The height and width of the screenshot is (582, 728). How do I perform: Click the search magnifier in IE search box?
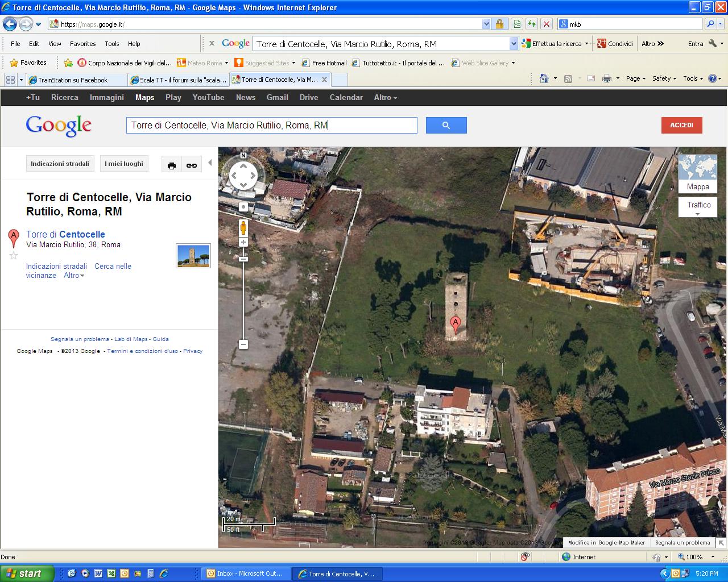(x=710, y=24)
